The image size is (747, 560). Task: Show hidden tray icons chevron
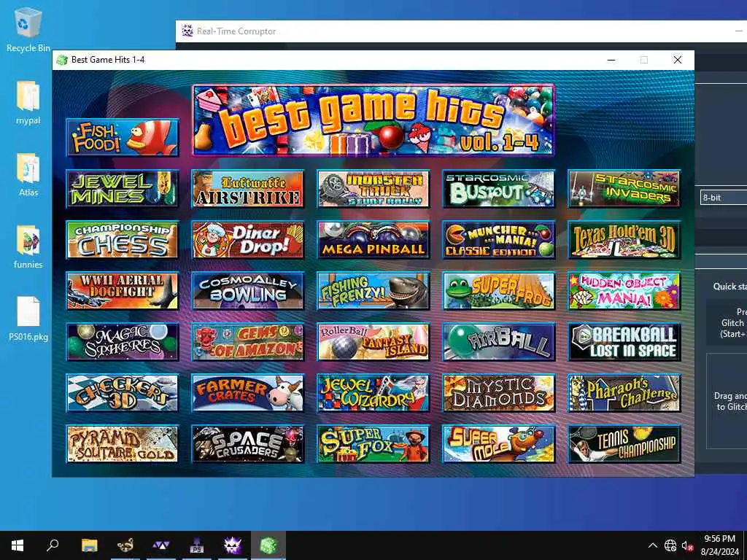pyautogui.click(x=653, y=545)
